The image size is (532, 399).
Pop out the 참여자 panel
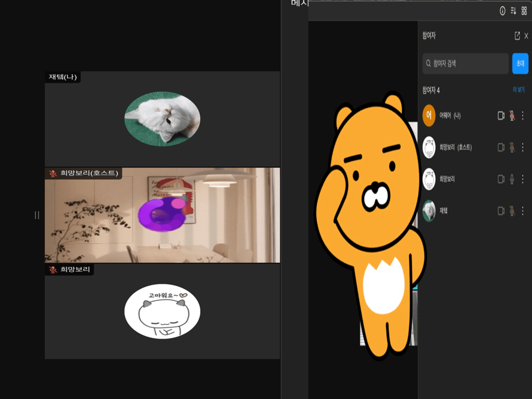pyautogui.click(x=517, y=36)
